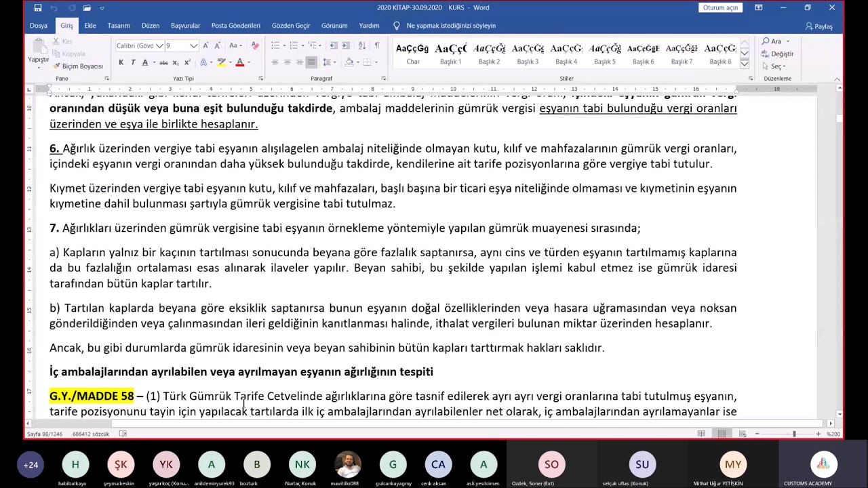
Task: Open the Dosya menu
Action: (x=39, y=26)
